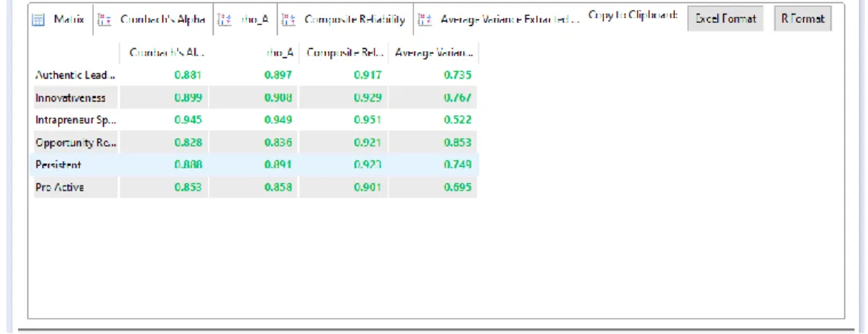868x334 pixels.
Task: Click the Authentic Leadership rho_A value 0.897
Action: (x=278, y=75)
